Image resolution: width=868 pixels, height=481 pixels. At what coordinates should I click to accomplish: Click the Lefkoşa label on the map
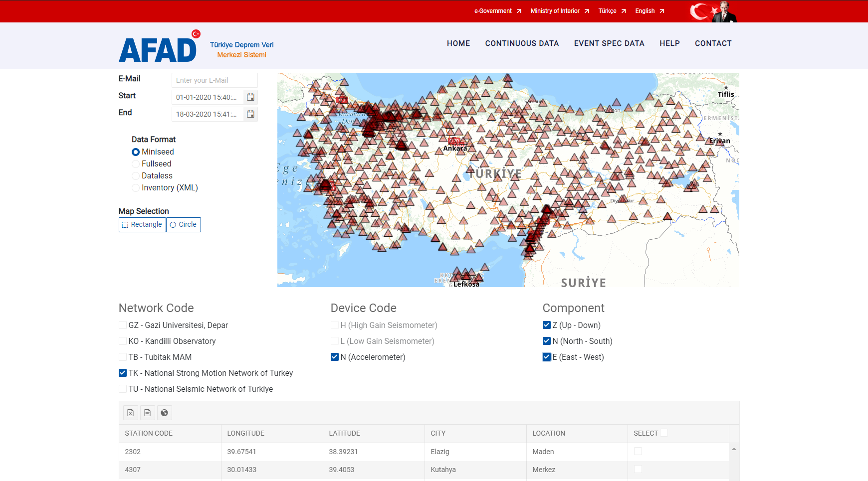click(466, 284)
